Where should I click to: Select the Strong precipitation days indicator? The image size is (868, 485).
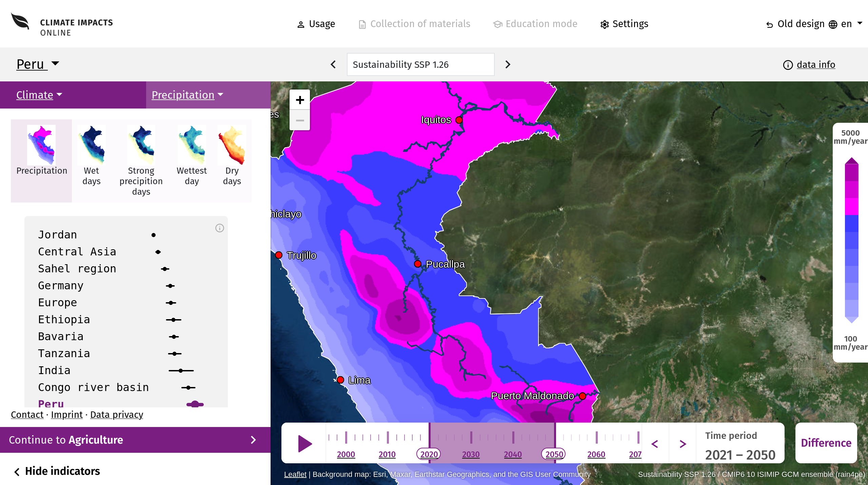(141, 161)
